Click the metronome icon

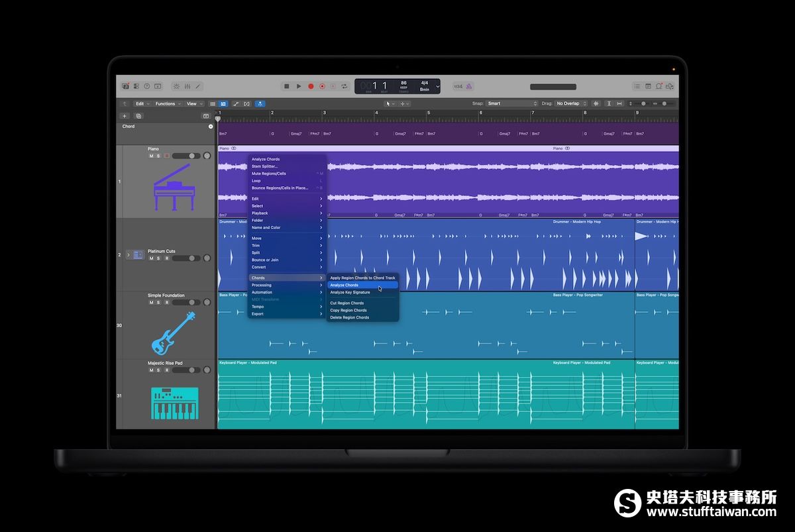click(469, 86)
